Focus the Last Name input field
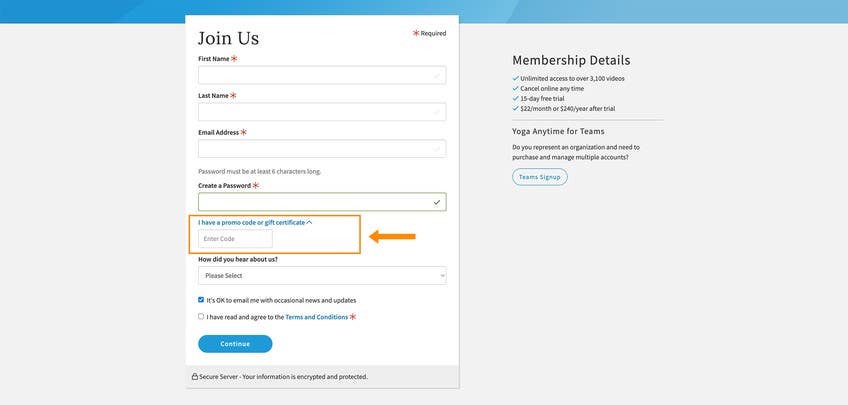This screenshot has width=848, height=405. (x=322, y=112)
